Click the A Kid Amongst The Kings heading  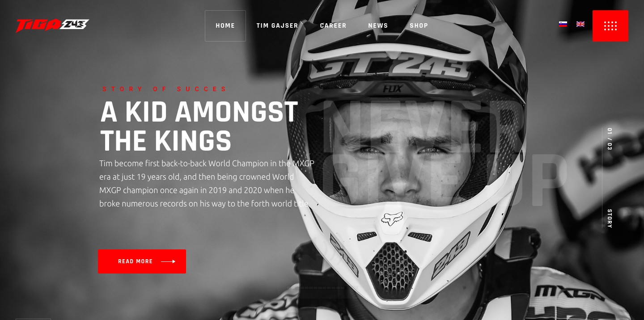[199, 126]
